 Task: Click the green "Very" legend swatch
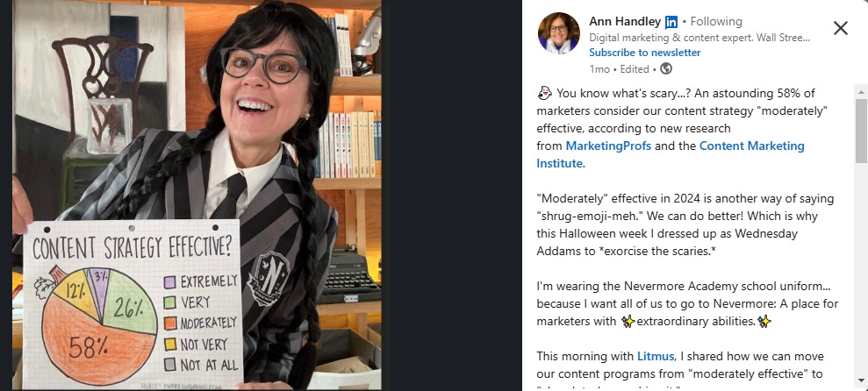(170, 302)
